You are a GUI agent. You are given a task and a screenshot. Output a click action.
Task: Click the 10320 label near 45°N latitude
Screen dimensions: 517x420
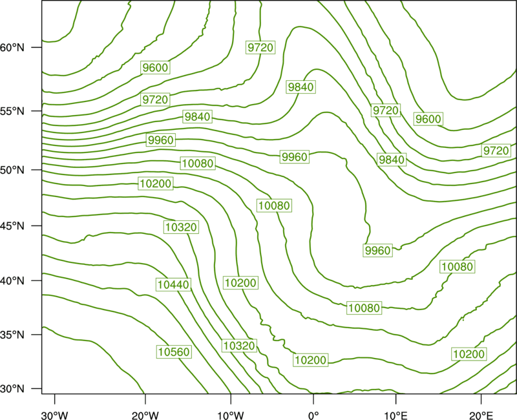pyautogui.click(x=181, y=227)
